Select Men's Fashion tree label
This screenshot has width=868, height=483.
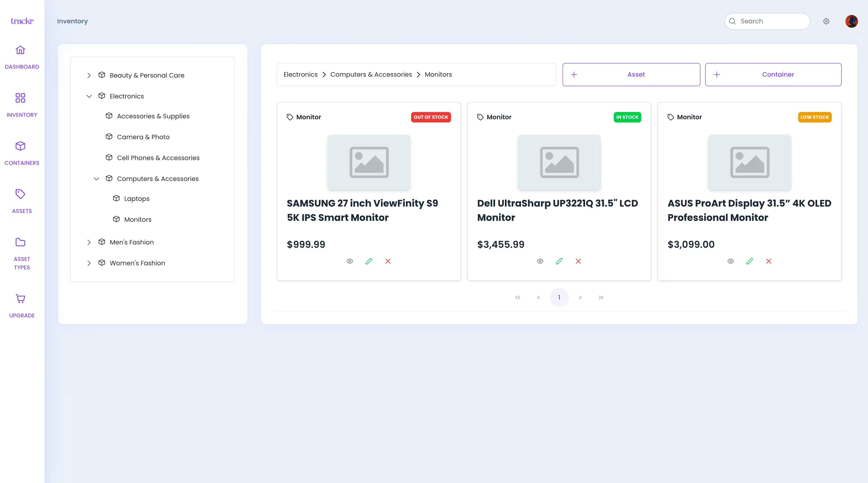(132, 242)
